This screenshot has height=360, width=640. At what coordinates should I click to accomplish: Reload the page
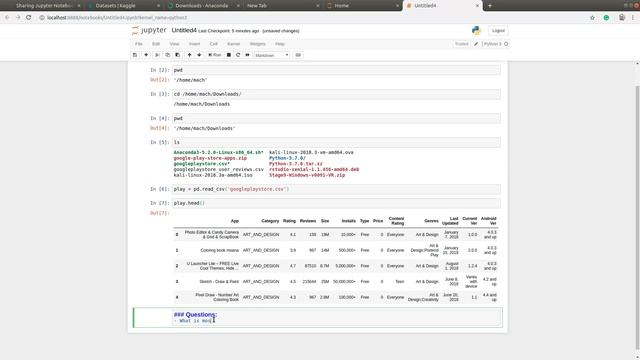tap(29, 18)
